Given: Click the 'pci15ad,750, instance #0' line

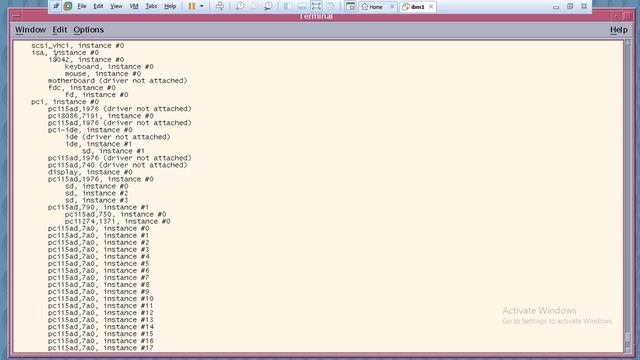Looking at the screenshot, I should [x=116, y=214].
